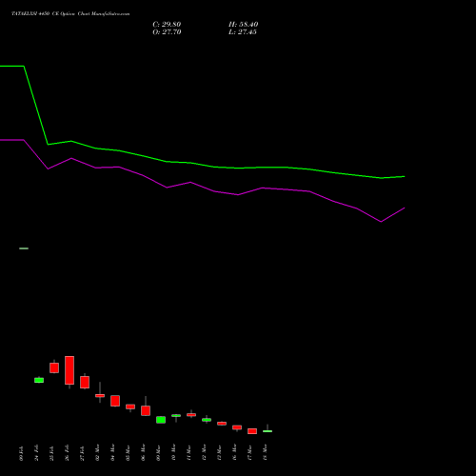Select the tall red 26 Feb candlestick
This screenshot has width=476, height=476.
tap(69, 370)
